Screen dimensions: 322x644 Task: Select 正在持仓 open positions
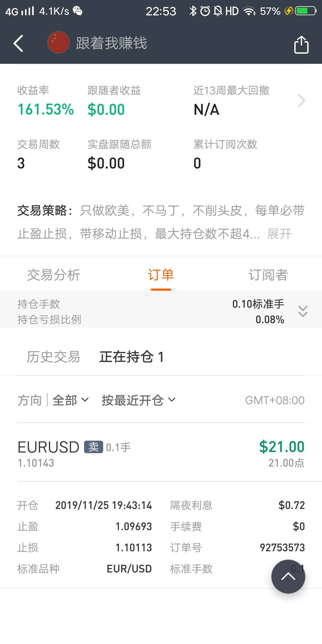click(131, 357)
